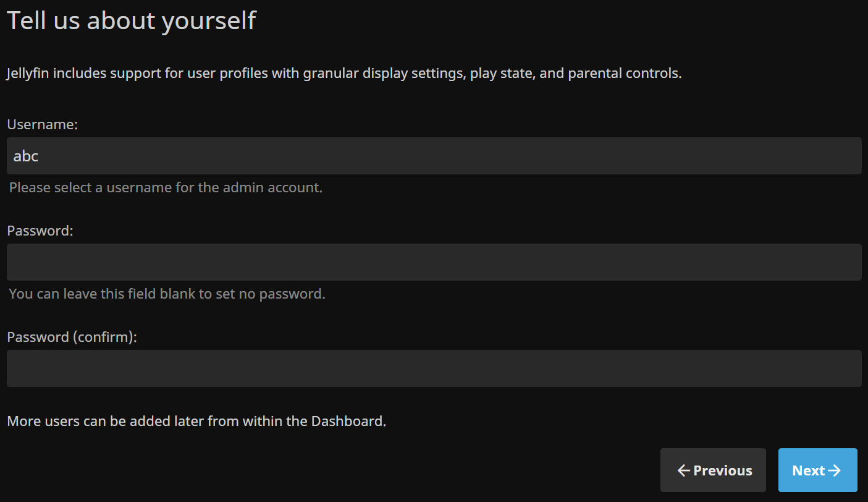
Task: Click the 'More users can be added later' note
Action: 196,422
